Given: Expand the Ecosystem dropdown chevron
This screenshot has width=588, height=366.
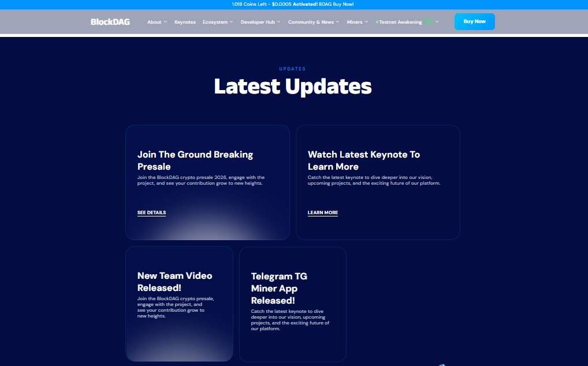Looking at the screenshot, I should point(232,22).
